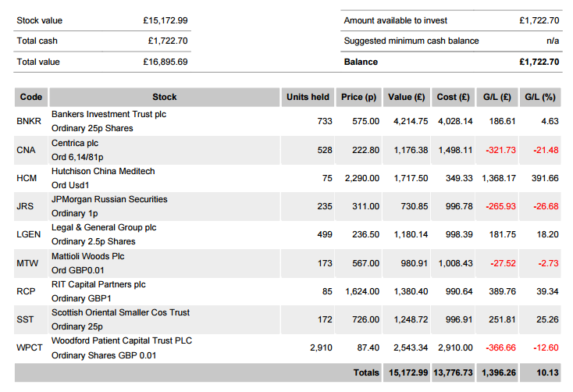
Task: Click the JRS loss value -265.93
Action: [500, 206]
